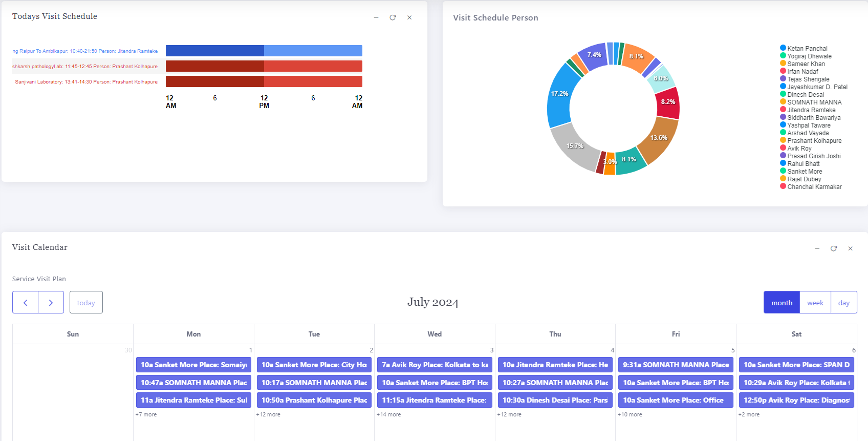Click the 13.6% brown donut segment
The width and height of the screenshot is (868, 441).
[x=659, y=138]
